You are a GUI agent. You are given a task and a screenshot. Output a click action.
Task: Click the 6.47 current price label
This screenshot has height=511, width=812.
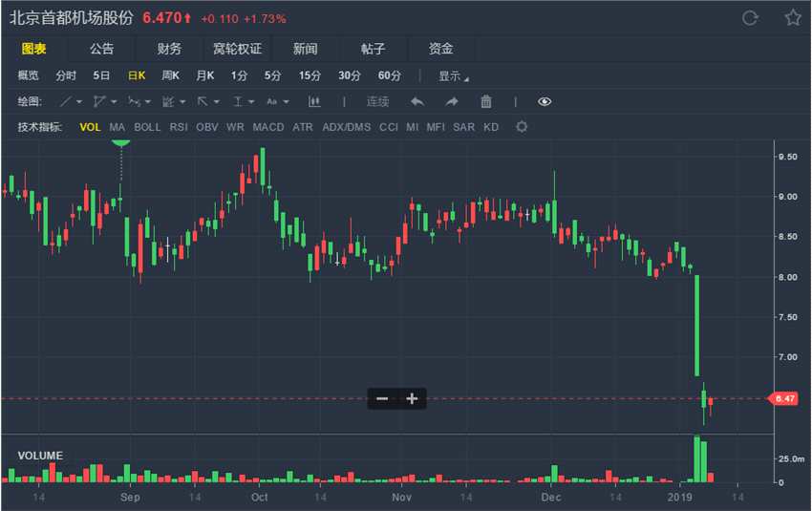click(784, 398)
